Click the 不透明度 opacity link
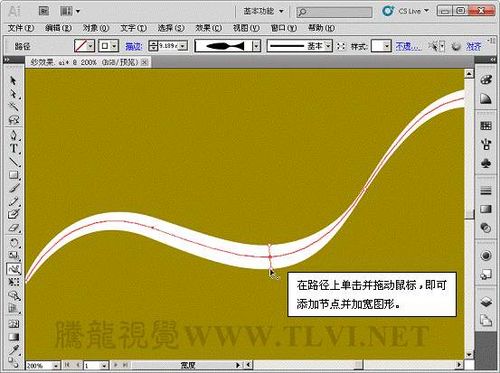 click(409, 46)
